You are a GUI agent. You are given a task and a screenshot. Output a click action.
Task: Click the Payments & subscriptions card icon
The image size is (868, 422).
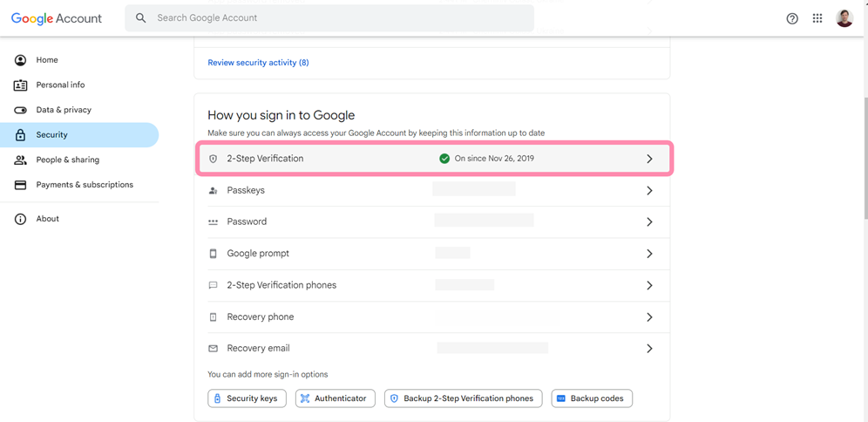pos(21,185)
